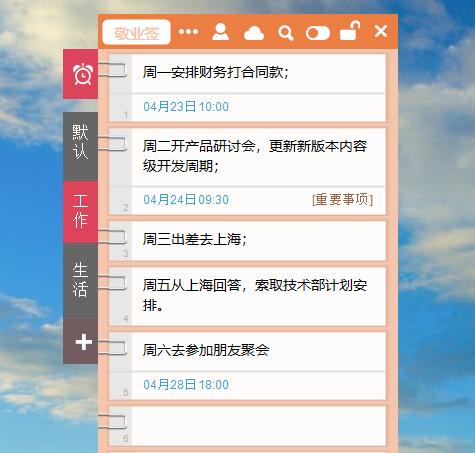Switch to the 工作 category tab

click(80, 212)
